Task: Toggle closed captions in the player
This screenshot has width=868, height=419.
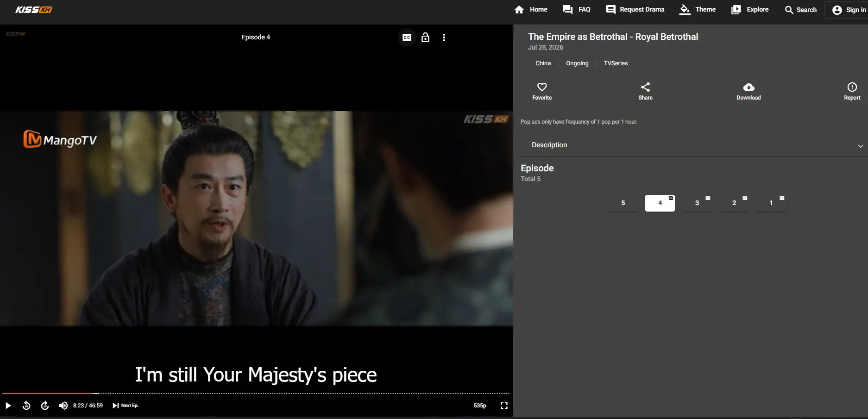Action: [x=407, y=38]
